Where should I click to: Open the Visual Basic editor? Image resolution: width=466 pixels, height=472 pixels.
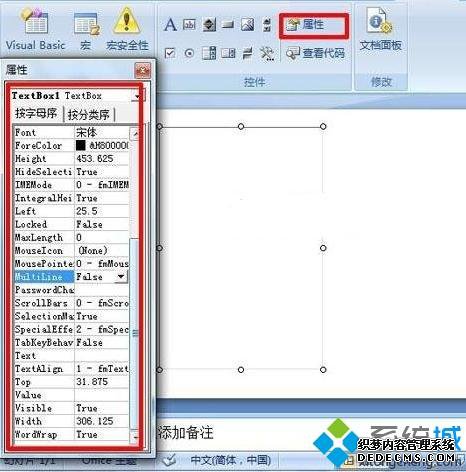[35, 30]
